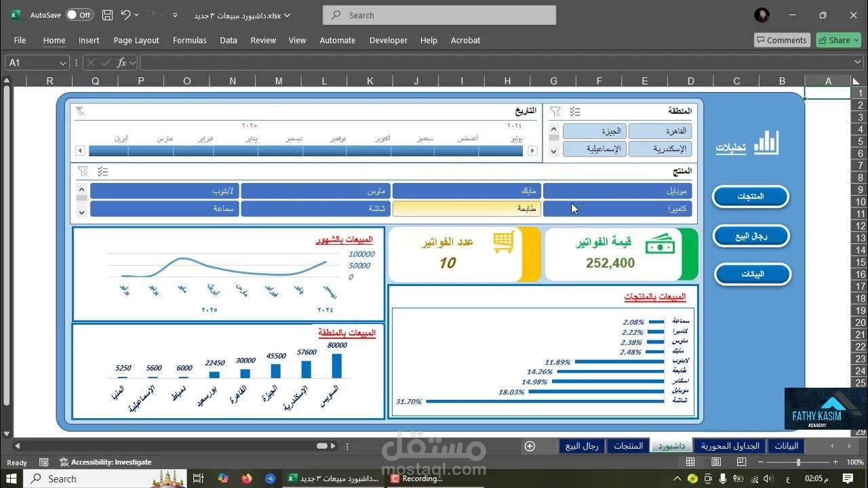Open user account profile picture
Viewport: 868px width, 488px height.
(x=762, y=15)
